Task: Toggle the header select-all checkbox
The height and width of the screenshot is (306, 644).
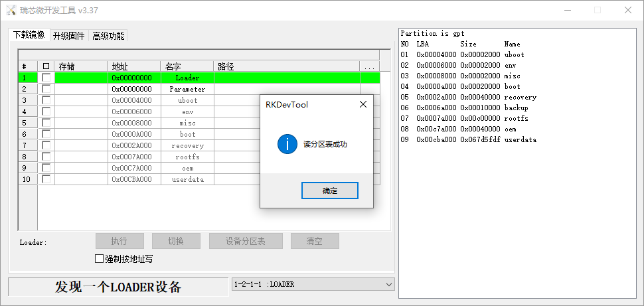Action: point(46,66)
